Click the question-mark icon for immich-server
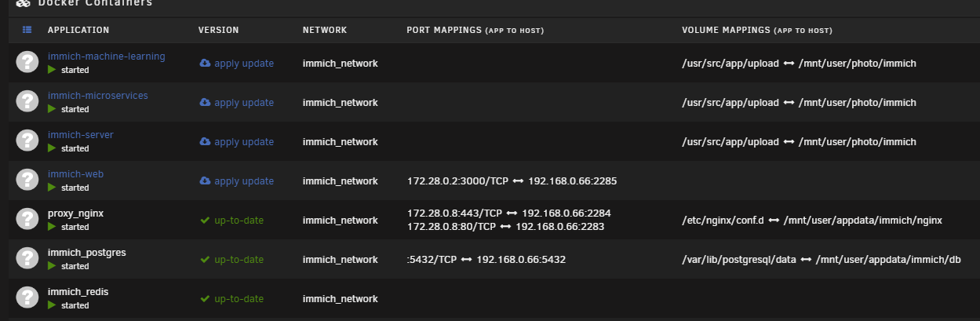Image resolution: width=980 pixels, height=321 pixels. [x=27, y=140]
